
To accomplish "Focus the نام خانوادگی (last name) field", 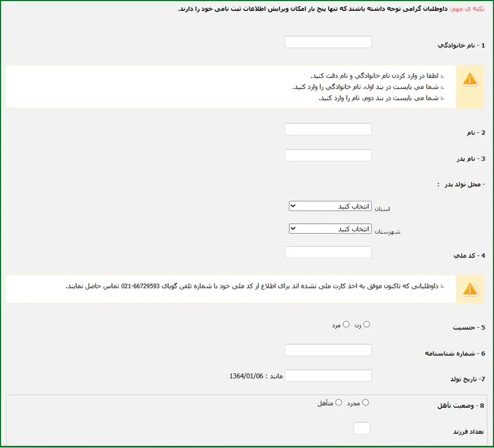I will (x=328, y=42).
